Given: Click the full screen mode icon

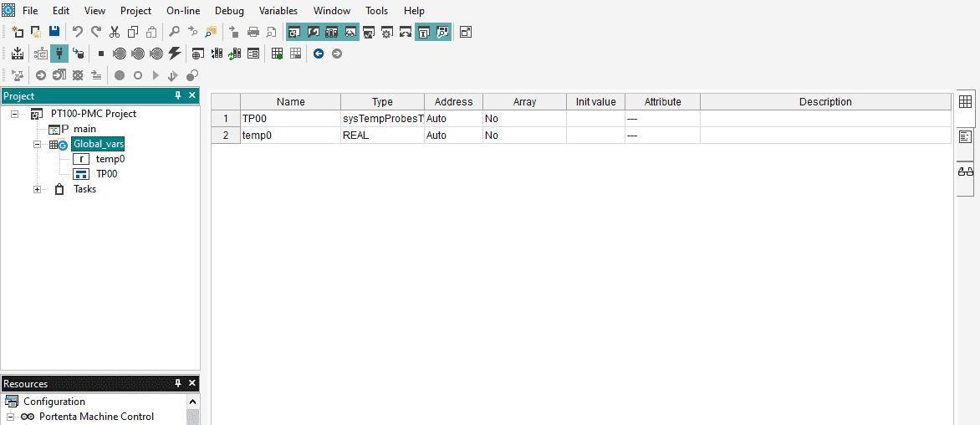Looking at the screenshot, I should (x=466, y=32).
